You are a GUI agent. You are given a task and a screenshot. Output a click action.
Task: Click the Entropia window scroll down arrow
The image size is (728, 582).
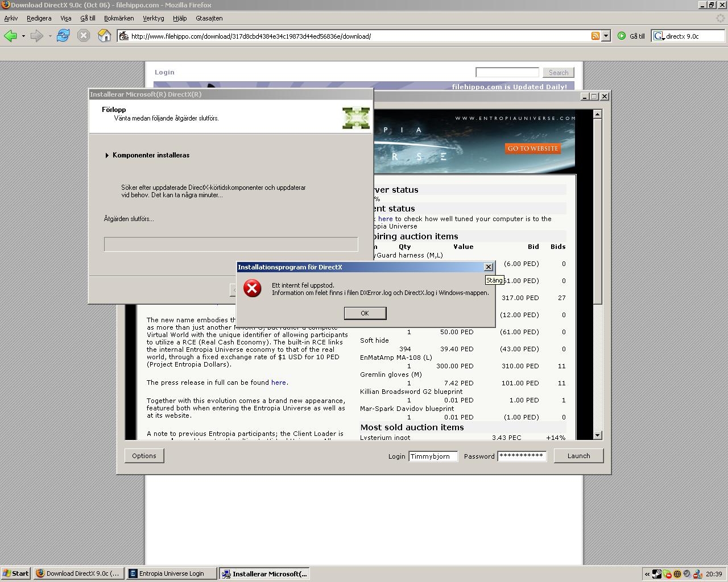click(x=597, y=435)
